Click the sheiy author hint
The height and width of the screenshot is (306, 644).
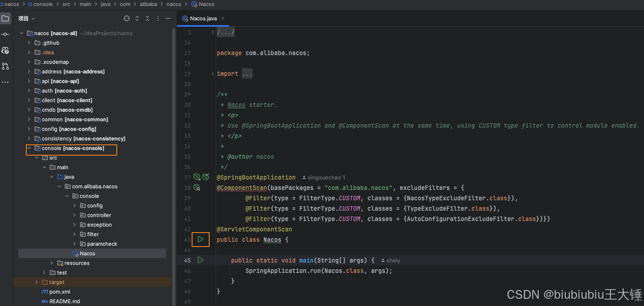391,261
